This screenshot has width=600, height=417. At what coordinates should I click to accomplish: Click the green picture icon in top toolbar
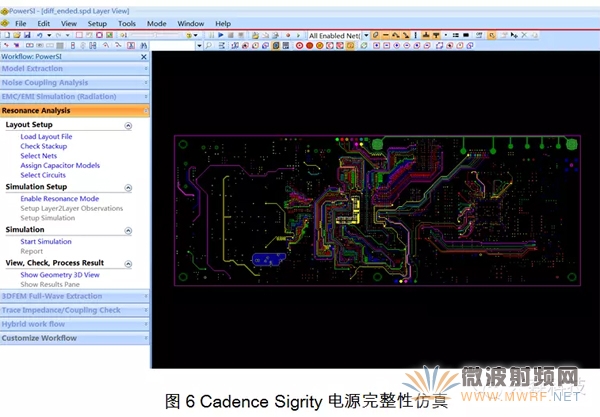tap(109, 35)
